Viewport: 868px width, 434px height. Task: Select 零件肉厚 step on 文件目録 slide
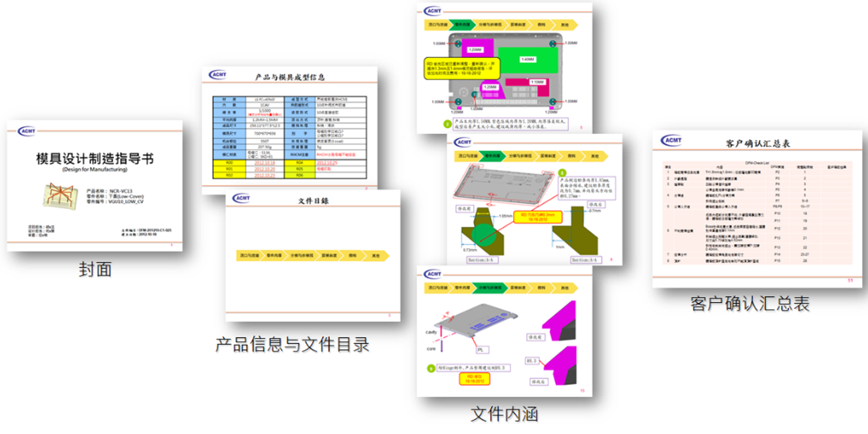point(274,255)
